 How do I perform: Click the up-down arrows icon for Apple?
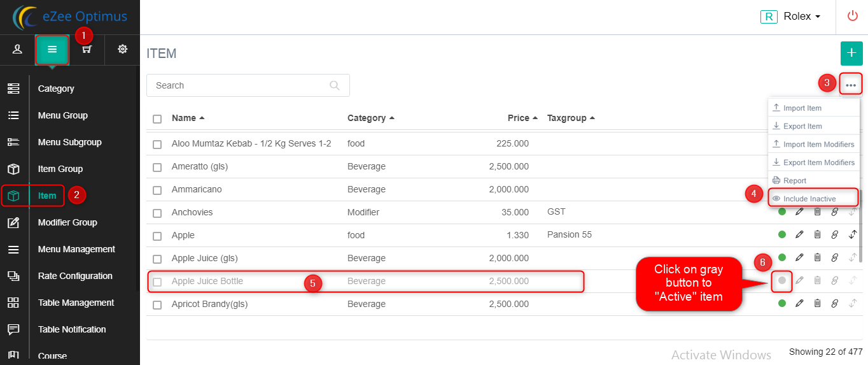coord(853,234)
